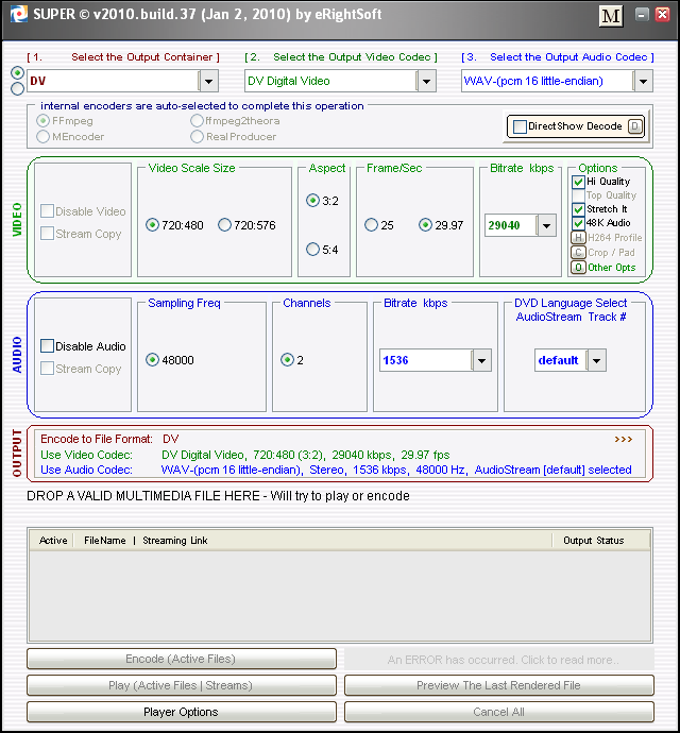The image size is (680, 733).
Task: Click the M menu icon in title bar
Action: 611,16
